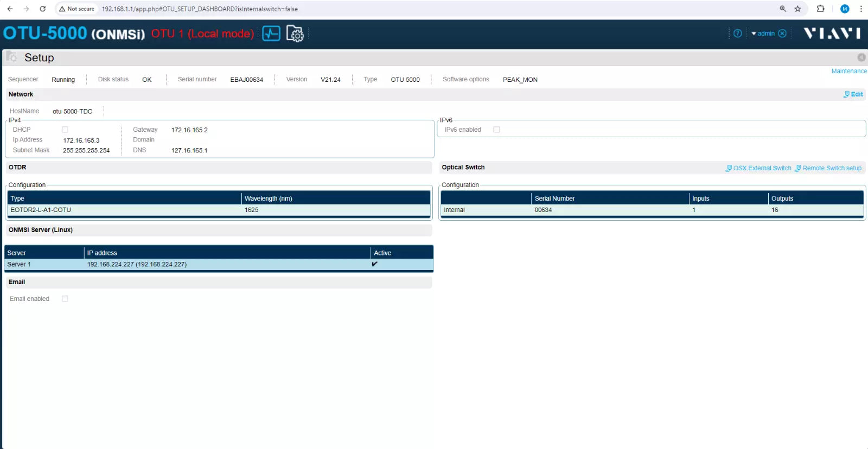Click the DNS value 127.16.165.1
Screen dimensions: 868x449
click(189, 151)
